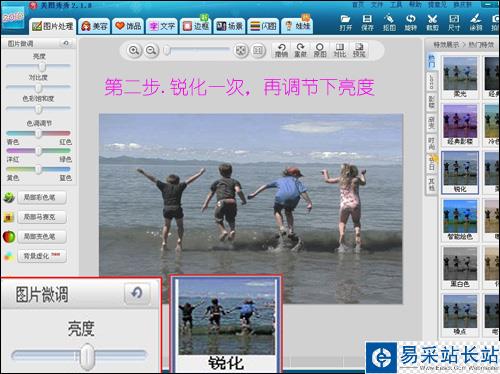This screenshot has width=500, height=374.
Task: Open the 文字 tab
Action: coord(162,26)
